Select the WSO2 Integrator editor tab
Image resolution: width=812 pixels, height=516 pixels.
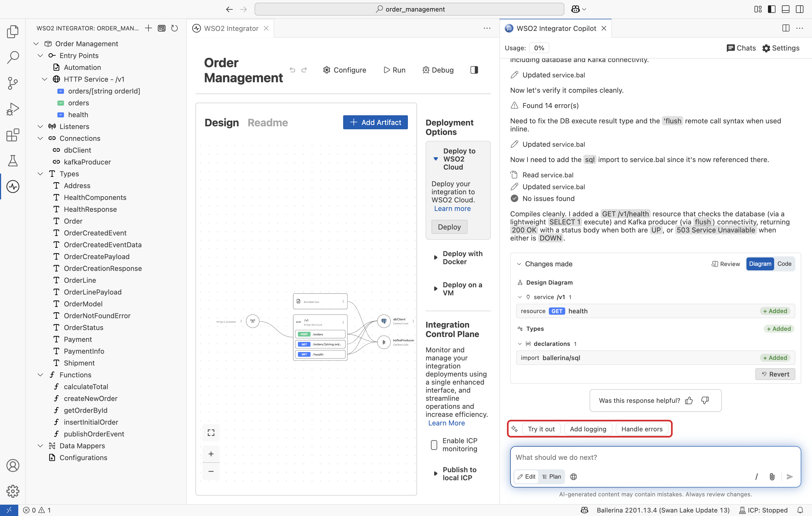231,28
